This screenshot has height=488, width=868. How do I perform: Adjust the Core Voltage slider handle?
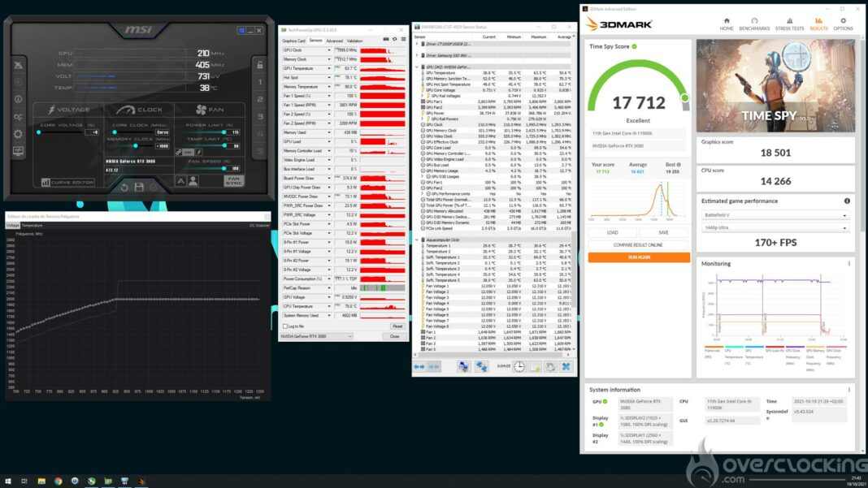click(39, 132)
